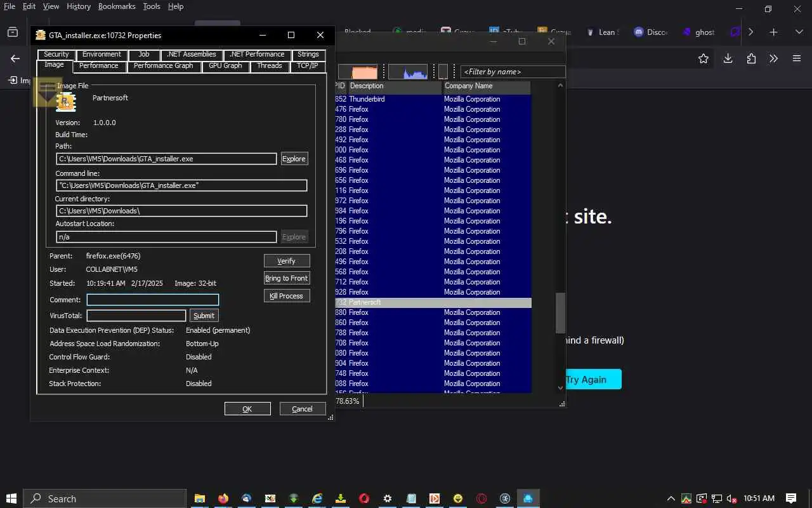Switch to the TCP/IP tab
The image size is (812, 508).
click(307, 66)
